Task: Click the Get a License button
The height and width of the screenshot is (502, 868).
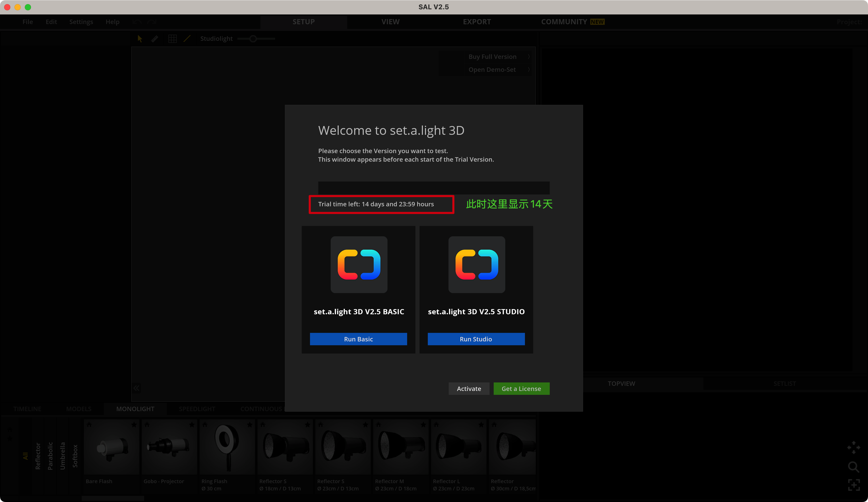Action: click(x=522, y=389)
